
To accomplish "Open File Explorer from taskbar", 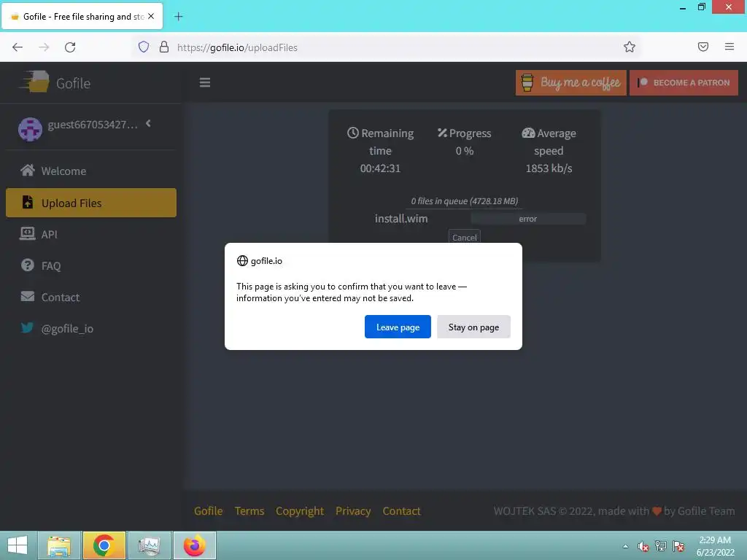I will point(58,545).
